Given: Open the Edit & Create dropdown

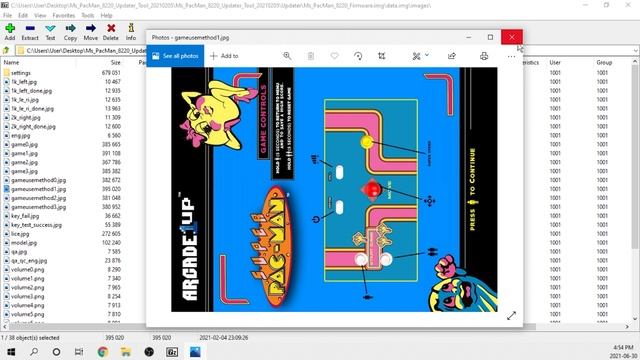Looking at the screenshot, I should (x=420, y=56).
